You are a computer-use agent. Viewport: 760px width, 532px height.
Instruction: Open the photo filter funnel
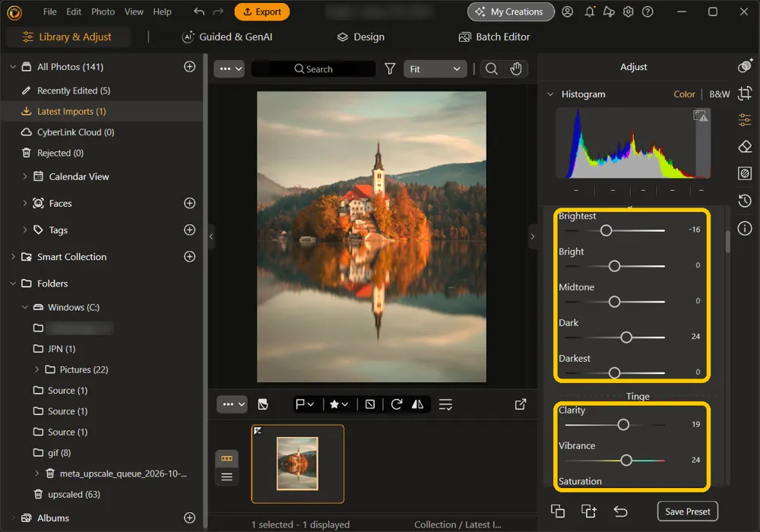pyautogui.click(x=390, y=69)
